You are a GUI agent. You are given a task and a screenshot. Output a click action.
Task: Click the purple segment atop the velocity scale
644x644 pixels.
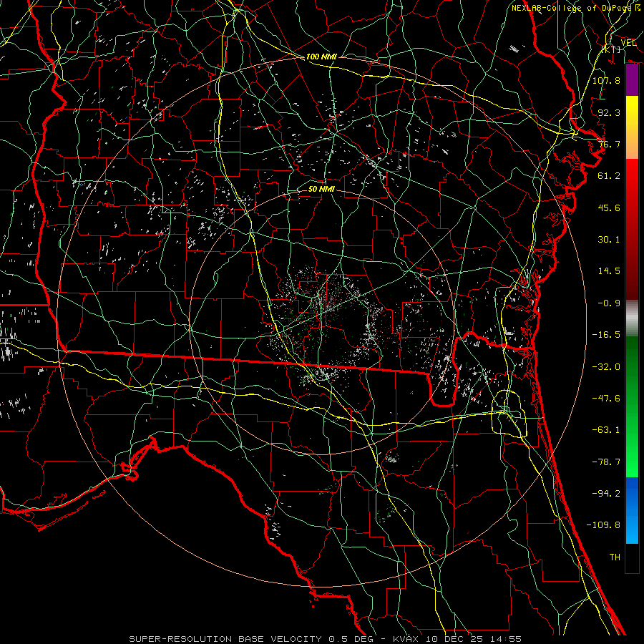(x=632, y=80)
